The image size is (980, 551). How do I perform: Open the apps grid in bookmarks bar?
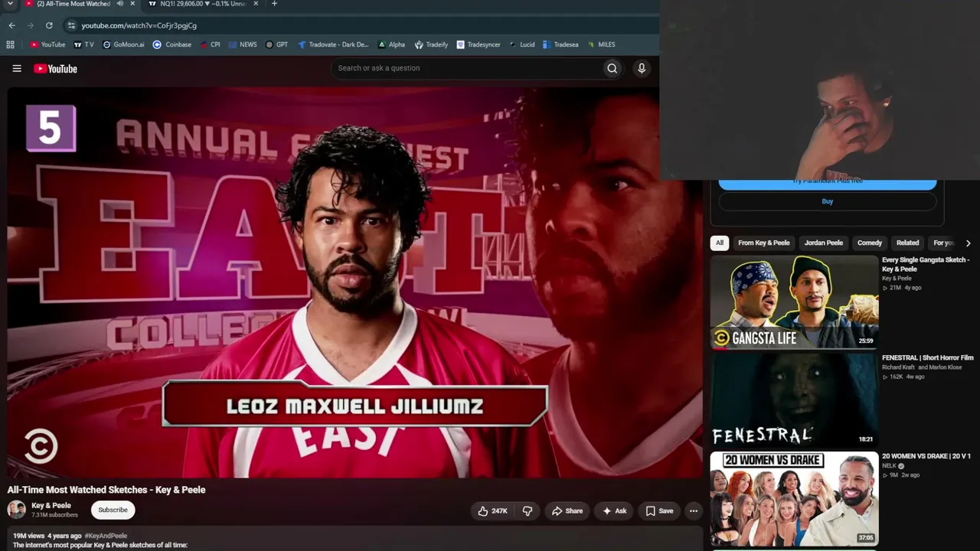(x=10, y=44)
